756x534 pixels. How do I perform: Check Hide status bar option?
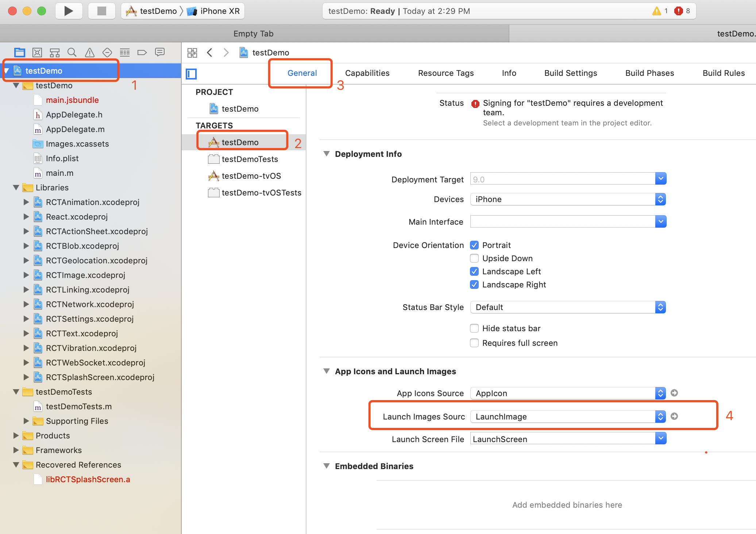474,328
